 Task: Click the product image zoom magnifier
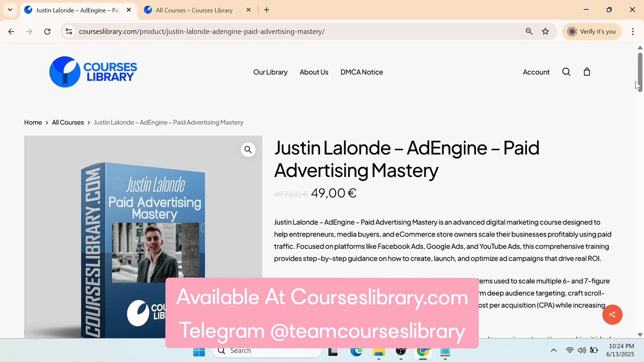(248, 149)
